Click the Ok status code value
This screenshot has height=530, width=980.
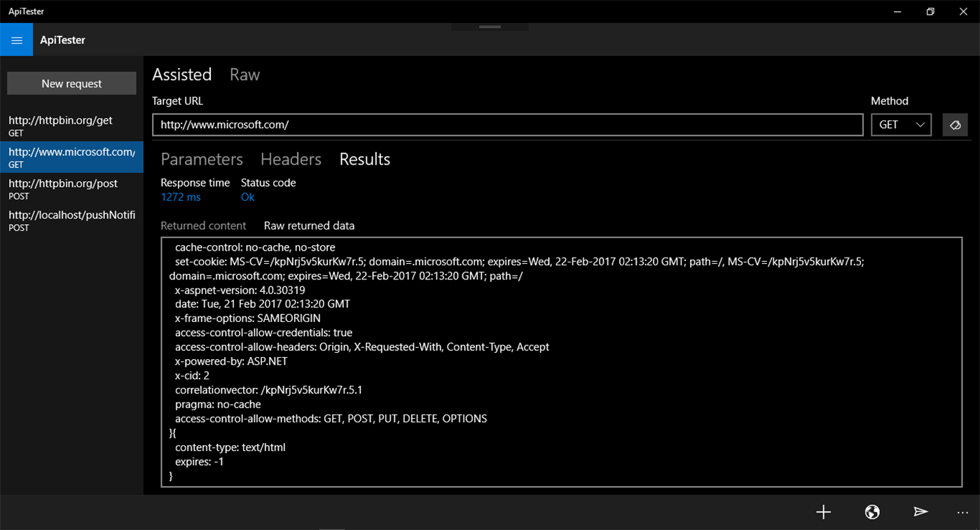tap(247, 197)
